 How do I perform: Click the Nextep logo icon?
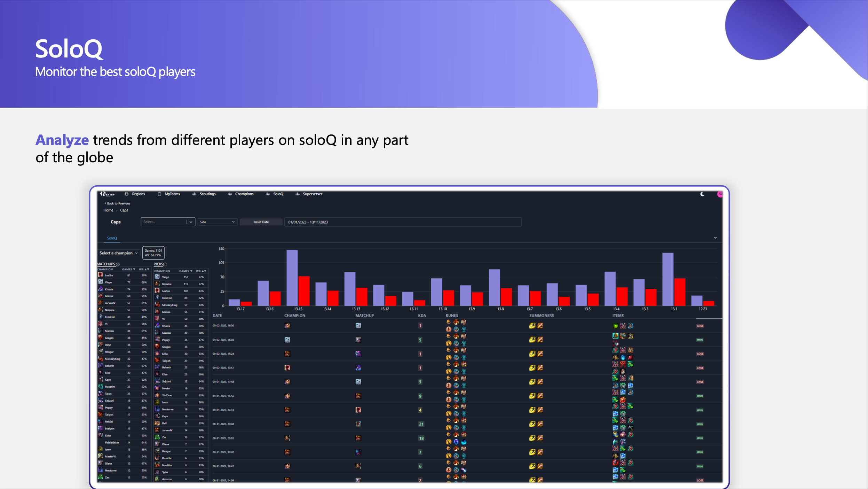pyautogui.click(x=103, y=194)
